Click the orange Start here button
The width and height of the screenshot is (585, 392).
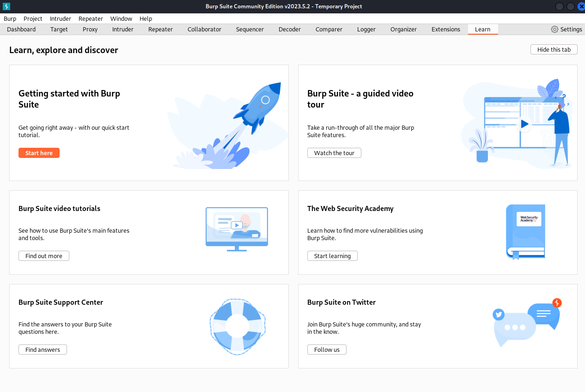[39, 153]
